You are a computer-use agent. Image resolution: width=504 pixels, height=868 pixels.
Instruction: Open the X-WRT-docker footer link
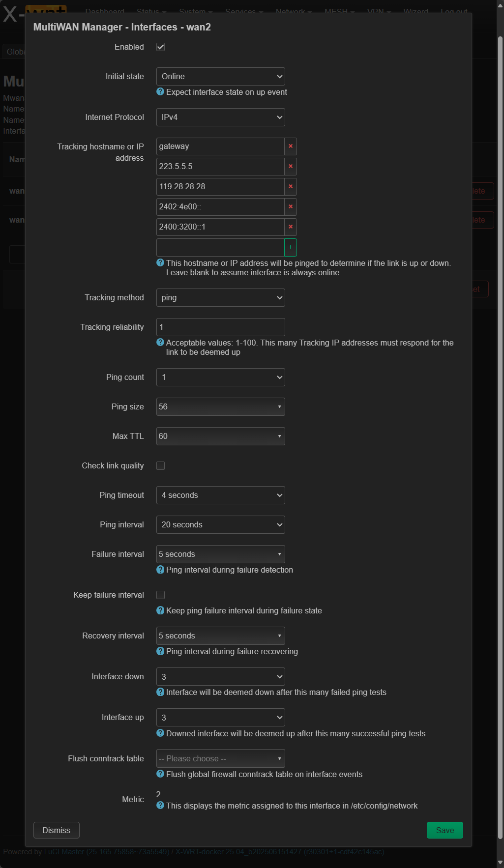(x=280, y=852)
